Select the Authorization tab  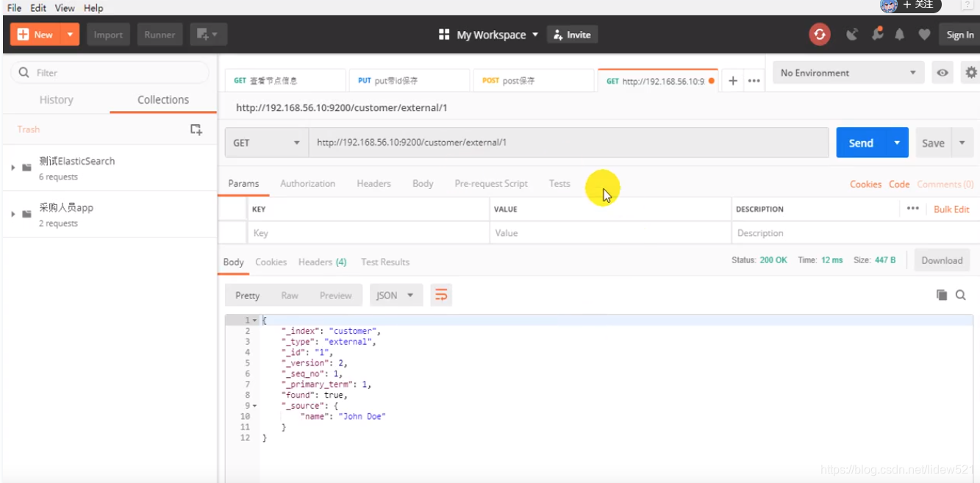pyautogui.click(x=307, y=184)
